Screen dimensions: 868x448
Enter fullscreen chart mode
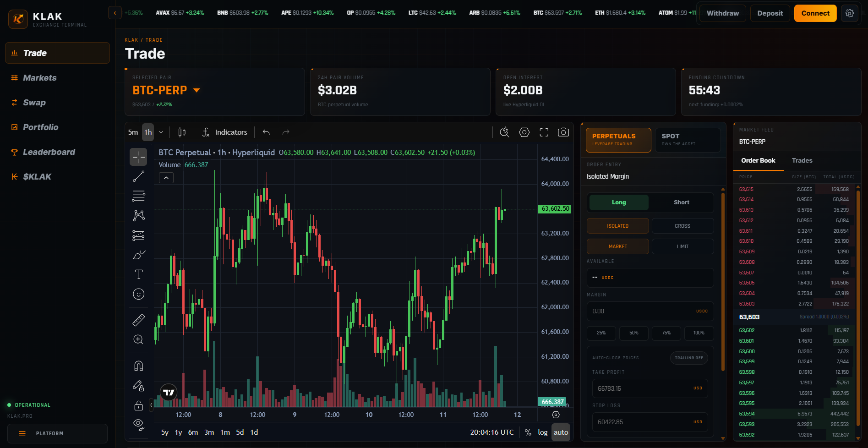544,132
